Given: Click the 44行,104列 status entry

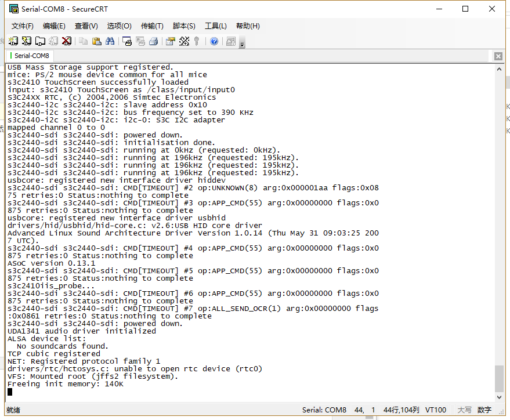Looking at the screenshot, I should [x=401, y=410].
